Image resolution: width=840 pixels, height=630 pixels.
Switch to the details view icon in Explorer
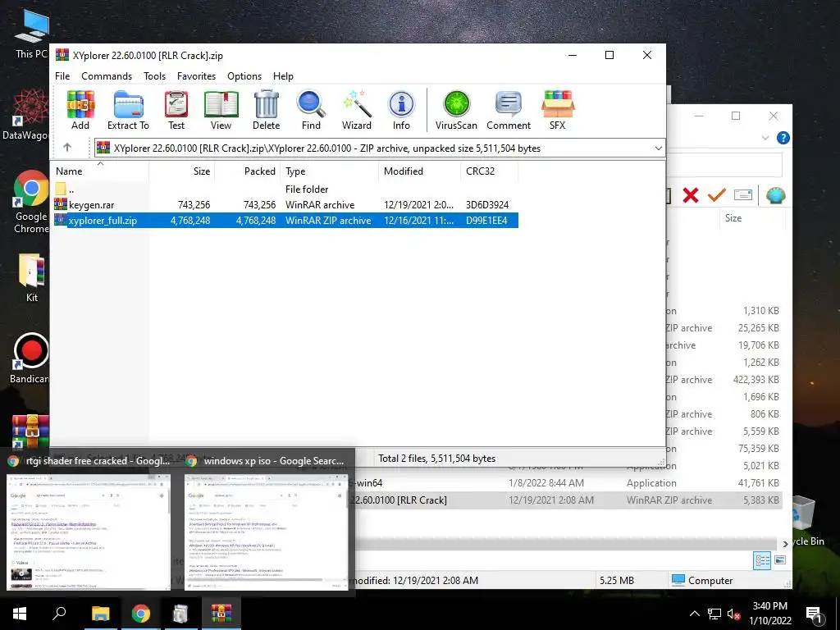pyautogui.click(x=762, y=560)
